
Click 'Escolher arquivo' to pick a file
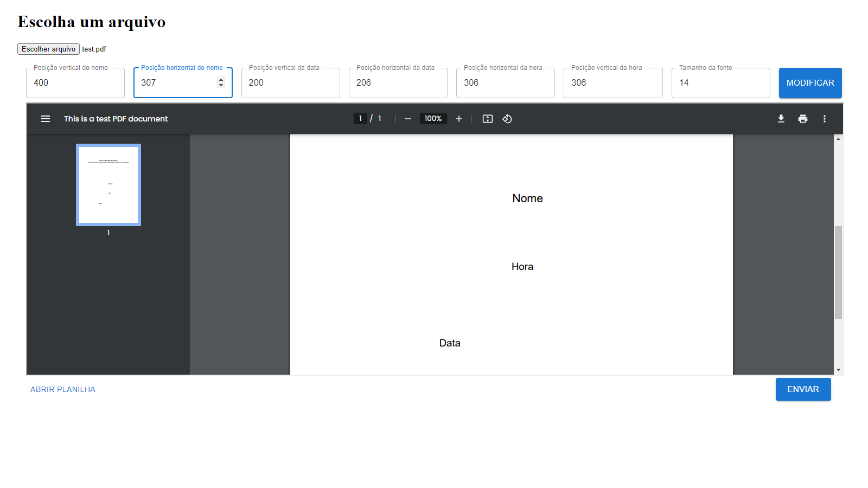point(48,49)
